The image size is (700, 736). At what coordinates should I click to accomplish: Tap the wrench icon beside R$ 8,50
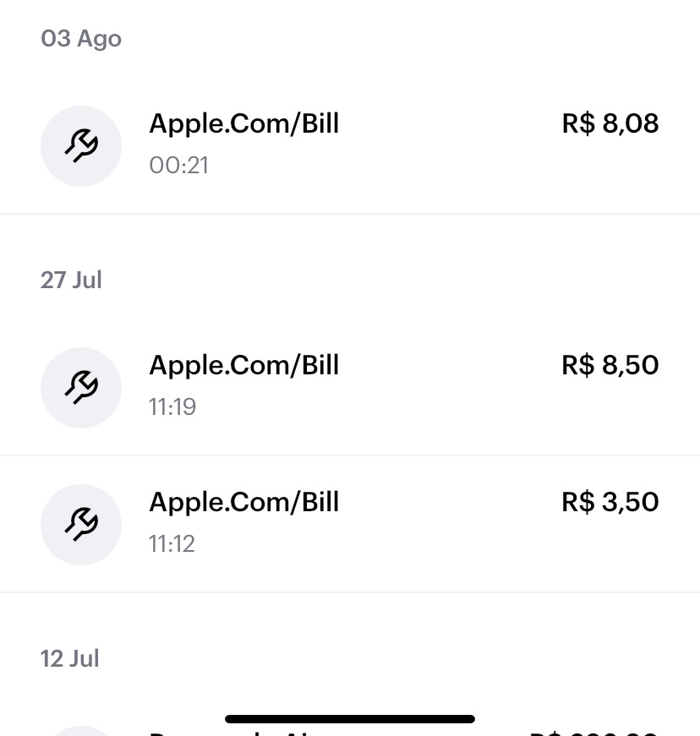click(81, 388)
